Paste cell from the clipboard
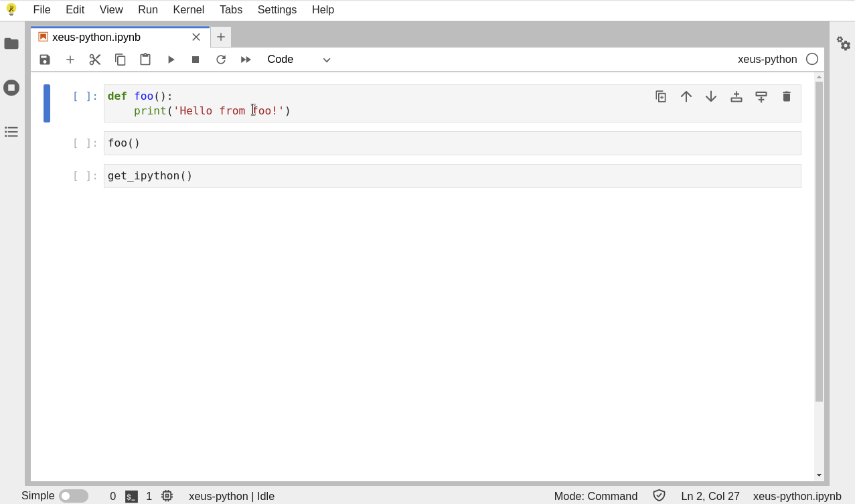Image resolution: width=855 pixels, height=504 pixels. (x=145, y=59)
